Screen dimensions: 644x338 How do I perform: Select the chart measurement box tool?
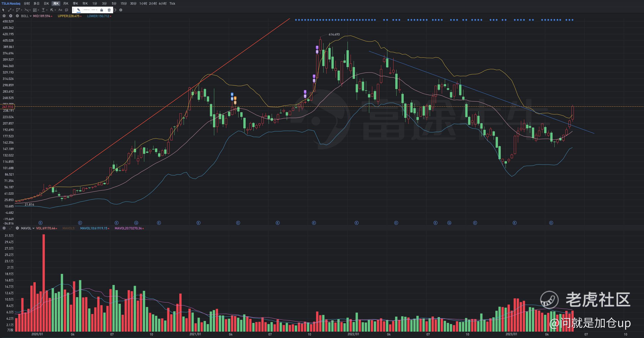point(35,10)
